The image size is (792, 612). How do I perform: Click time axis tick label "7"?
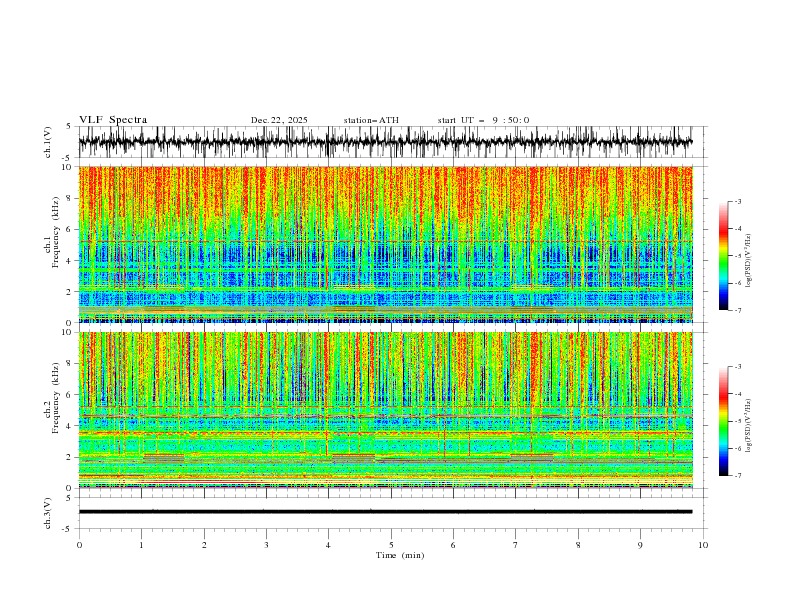point(516,545)
